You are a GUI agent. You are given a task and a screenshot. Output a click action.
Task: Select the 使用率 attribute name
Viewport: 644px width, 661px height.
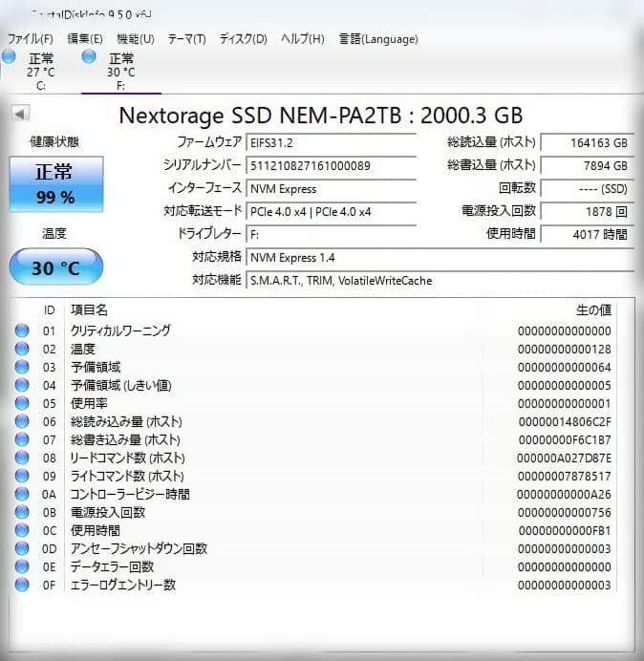click(x=89, y=403)
